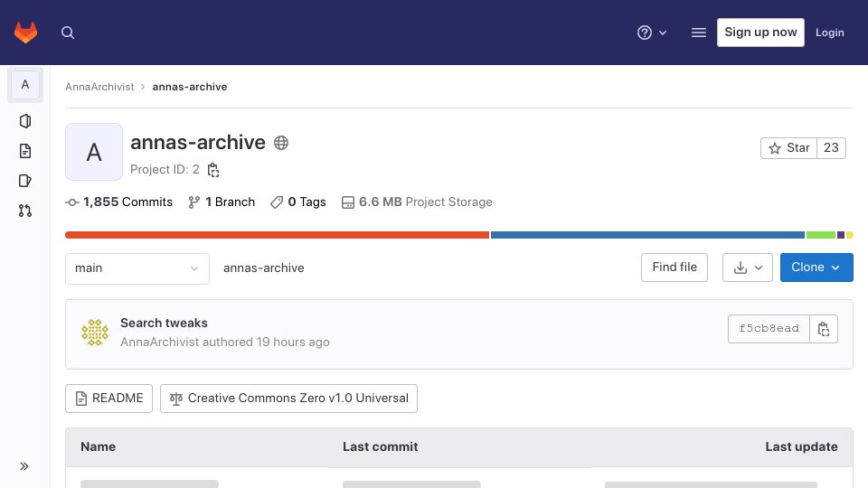Click the annas-archive breadcrumb link
Image resolution: width=868 pixels, height=488 pixels.
[190, 87]
